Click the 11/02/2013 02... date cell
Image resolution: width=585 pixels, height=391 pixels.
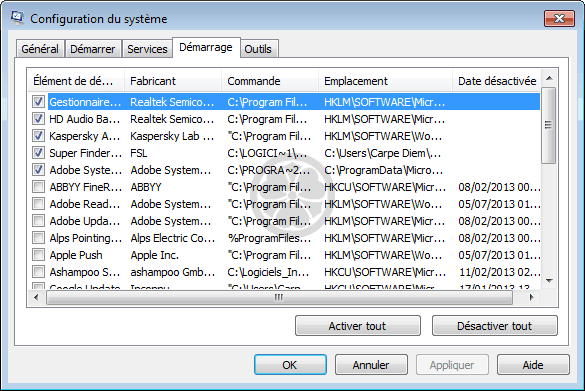tap(500, 272)
